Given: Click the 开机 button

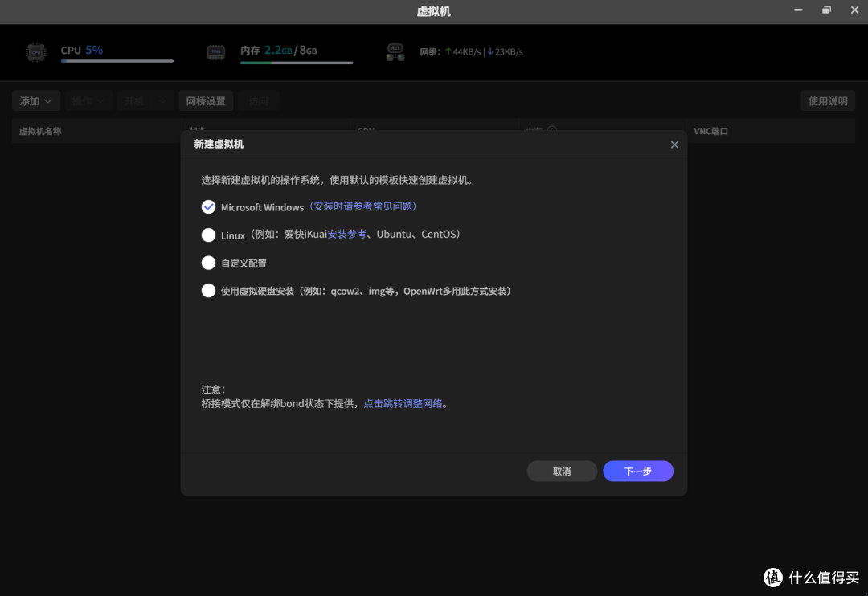Looking at the screenshot, I should pyautogui.click(x=134, y=100).
